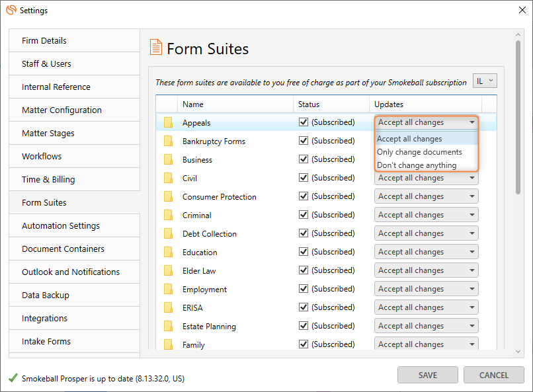Screen dimensions: 533x392
Task: Unsubscribe Consumer Protection via its checkbox
Action: [304, 196]
